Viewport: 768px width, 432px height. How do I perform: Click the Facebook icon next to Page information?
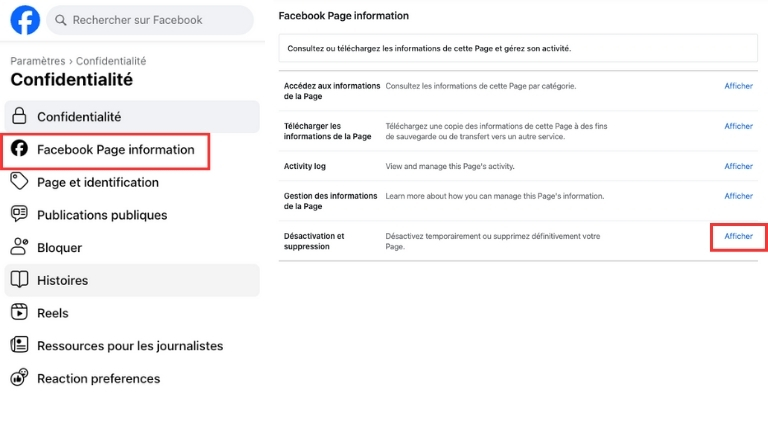(20, 148)
